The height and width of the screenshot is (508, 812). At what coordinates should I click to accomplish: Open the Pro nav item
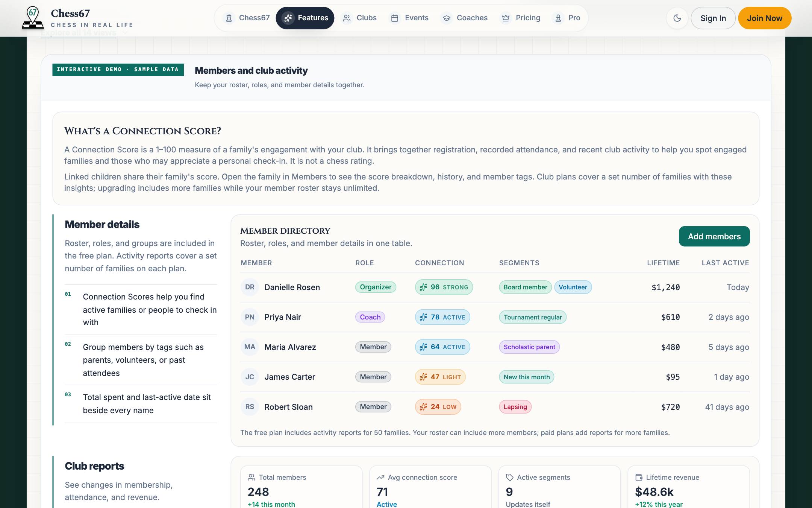(567, 18)
